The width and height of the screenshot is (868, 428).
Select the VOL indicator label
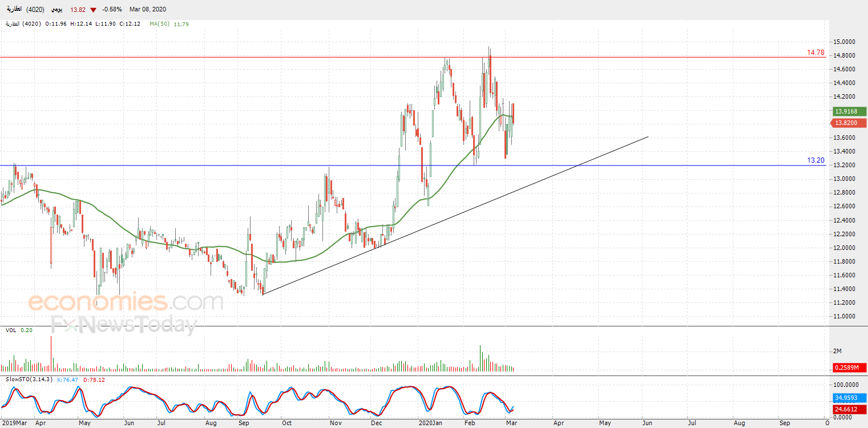(11, 330)
